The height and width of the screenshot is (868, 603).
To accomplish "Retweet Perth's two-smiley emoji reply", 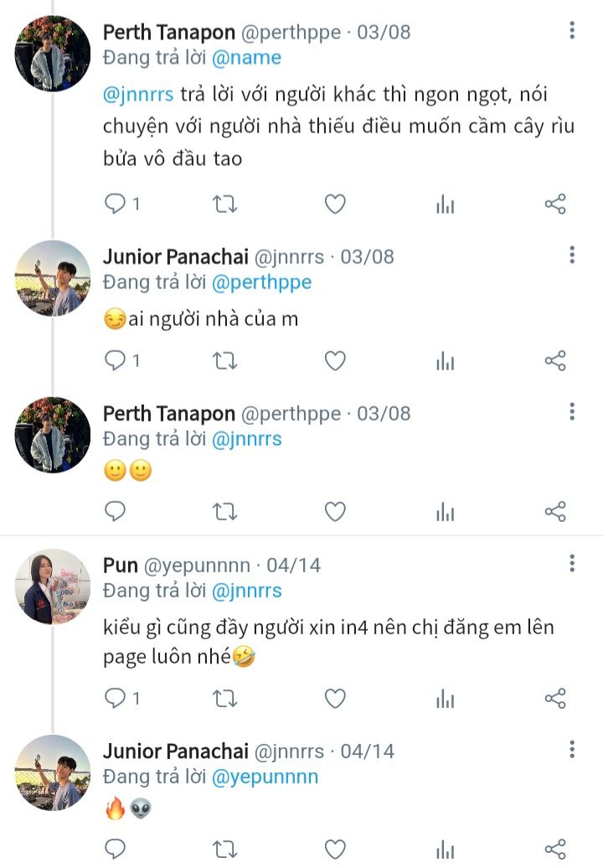I will tap(225, 511).
